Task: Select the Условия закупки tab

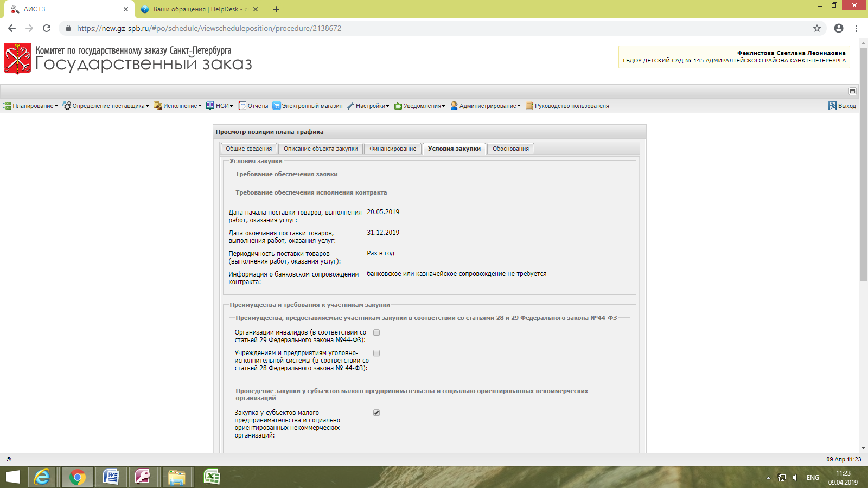Action: (x=454, y=149)
